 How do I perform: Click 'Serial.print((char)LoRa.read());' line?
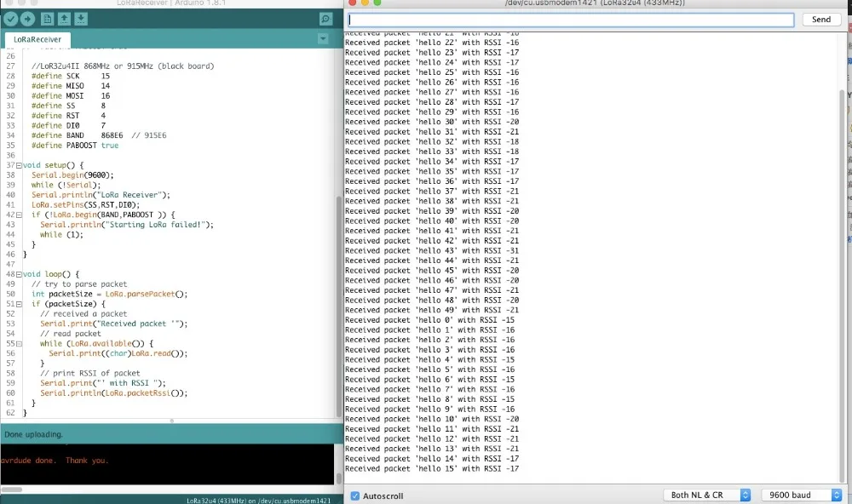[118, 353]
